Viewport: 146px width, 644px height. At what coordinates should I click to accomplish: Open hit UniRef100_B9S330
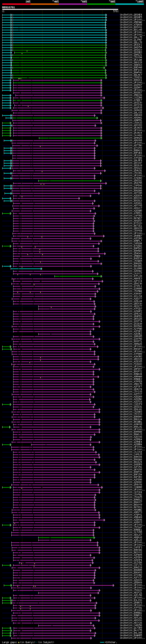pyautogui.click(x=131, y=198)
